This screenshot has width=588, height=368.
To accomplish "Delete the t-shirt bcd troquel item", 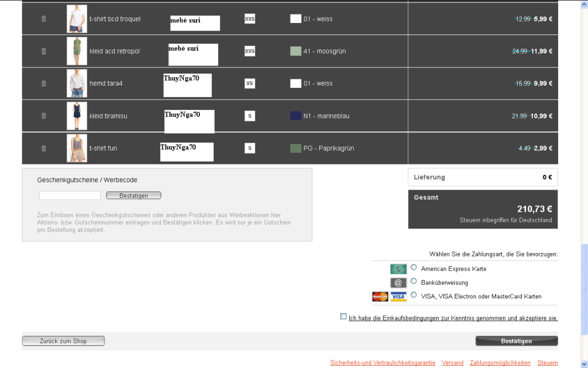I will [x=44, y=19].
